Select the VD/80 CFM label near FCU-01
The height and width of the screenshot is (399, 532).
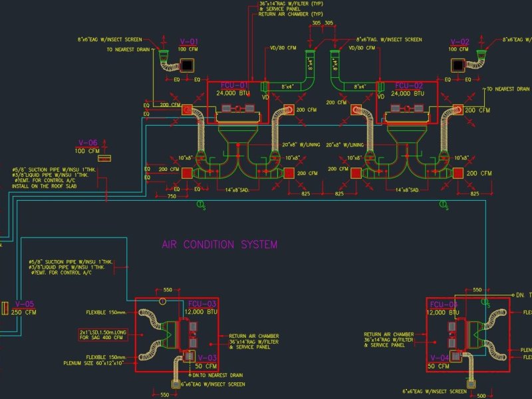click(283, 48)
